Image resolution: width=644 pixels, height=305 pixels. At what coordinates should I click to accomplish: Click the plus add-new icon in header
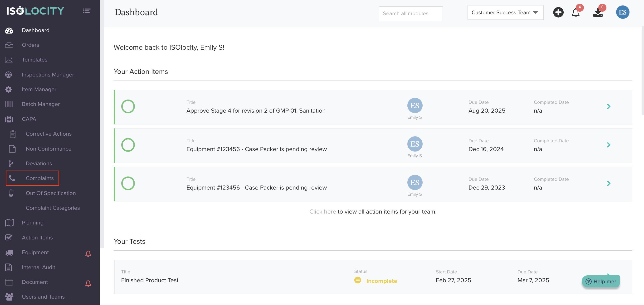click(x=558, y=13)
